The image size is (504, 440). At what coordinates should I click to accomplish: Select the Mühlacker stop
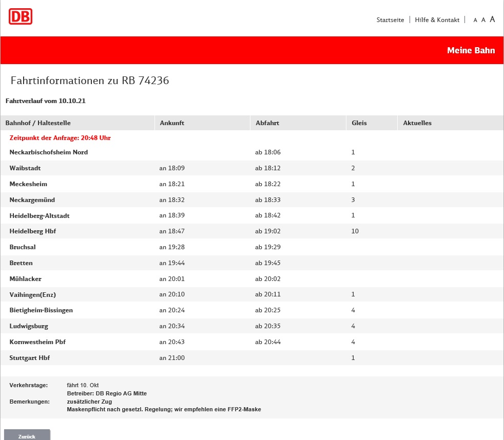(x=26, y=279)
